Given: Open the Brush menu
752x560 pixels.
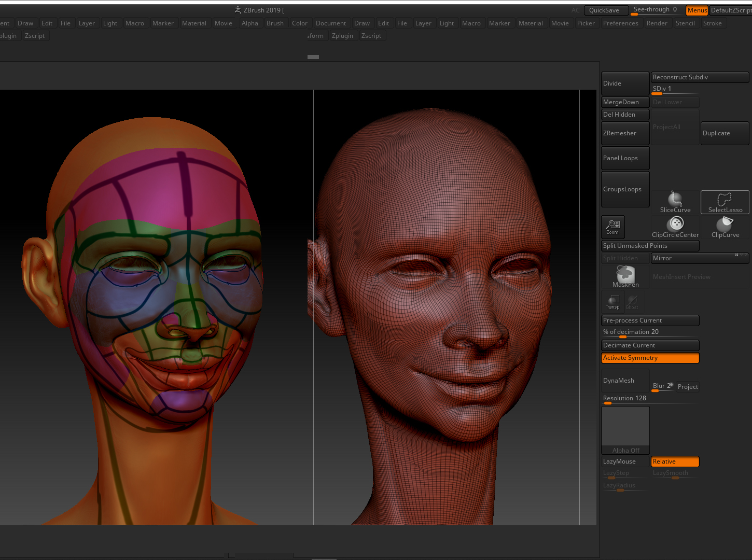Looking at the screenshot, I should 275,23.
